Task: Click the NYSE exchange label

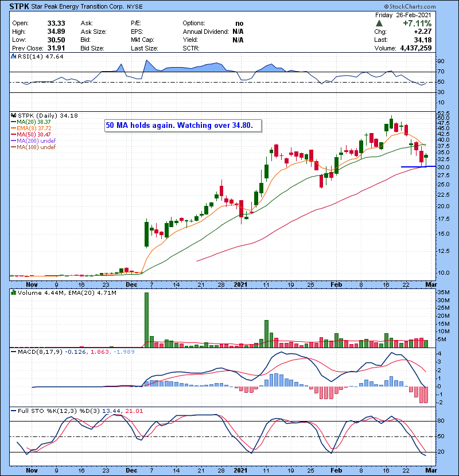Action: click(x=135, y=7)
